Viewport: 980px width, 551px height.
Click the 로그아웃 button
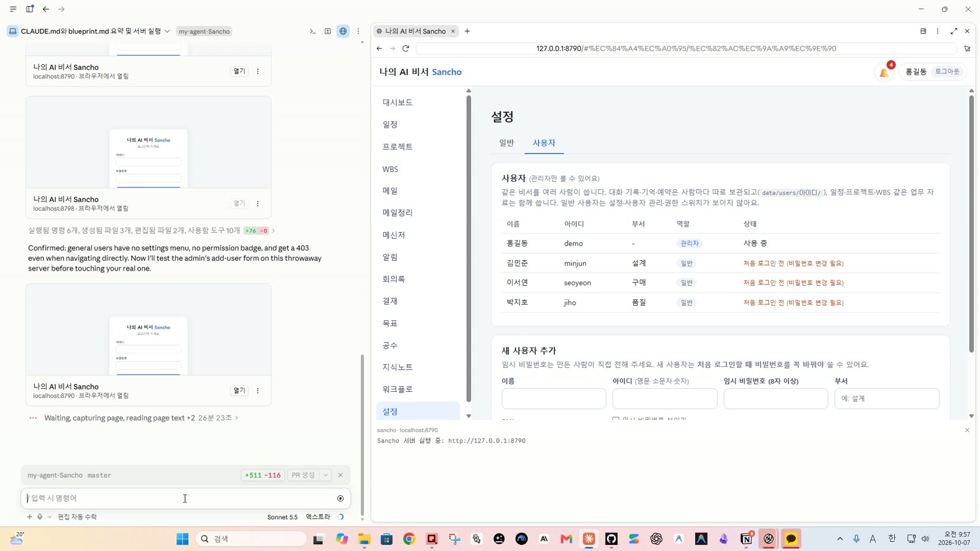click(947, 72)
